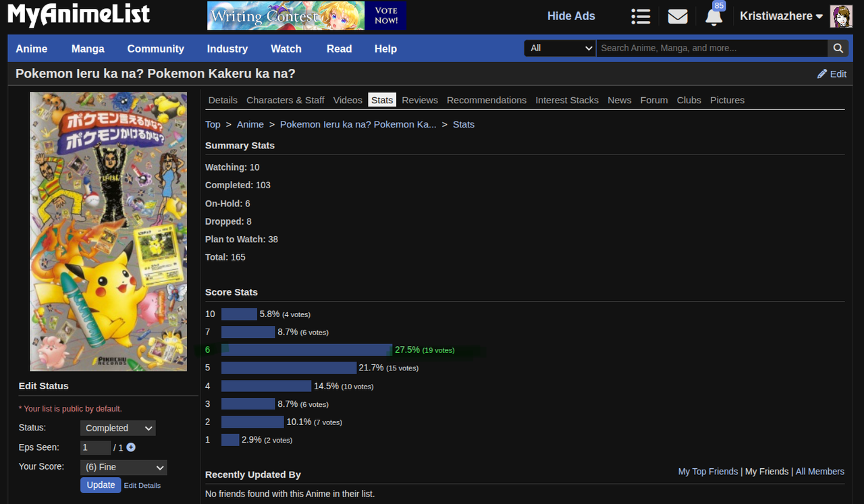Open the Industry menu

227,49
